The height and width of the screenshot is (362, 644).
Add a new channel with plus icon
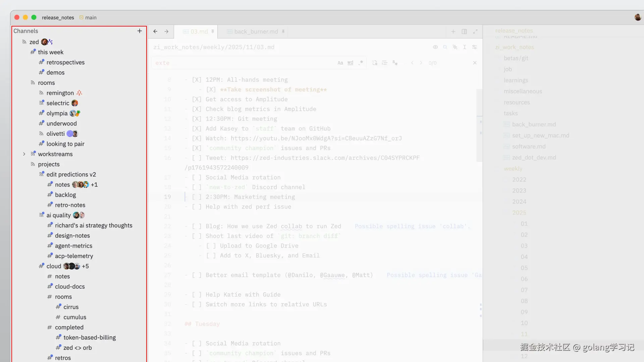[x=140, y=31]
